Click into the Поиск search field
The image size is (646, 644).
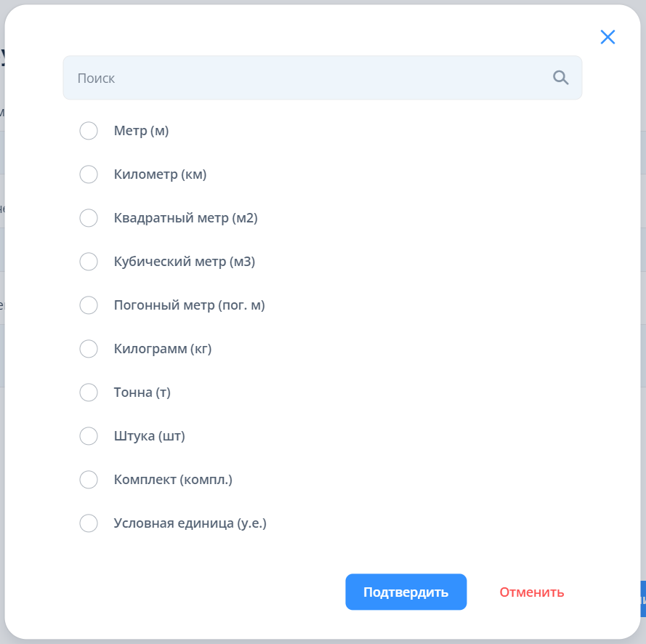(x=305, y=78)
